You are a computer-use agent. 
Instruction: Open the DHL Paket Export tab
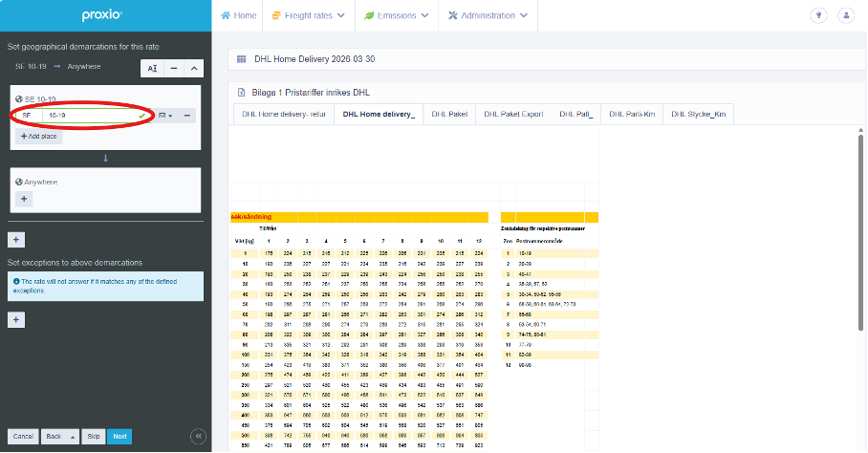[x=513, y=114]
